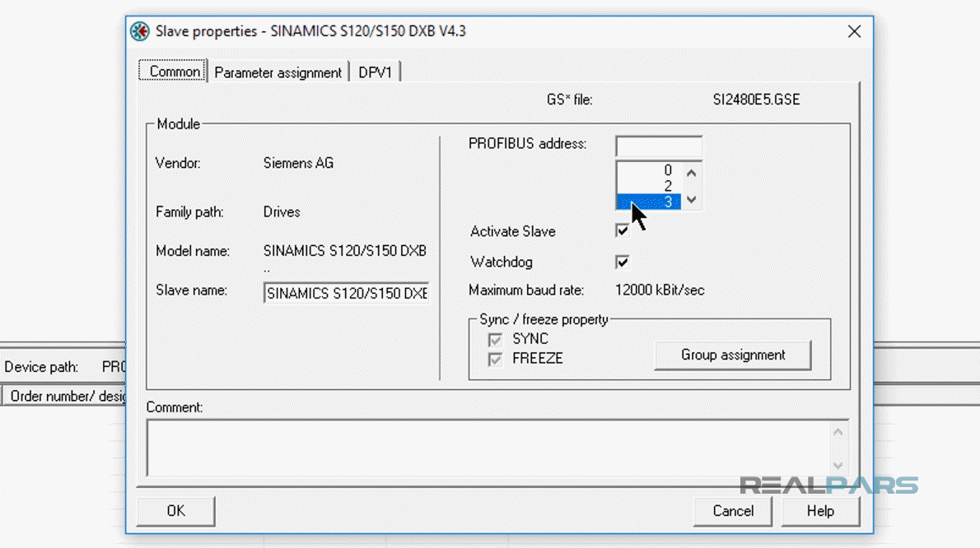Open the Parameter assignment tab

[x=278, y=72]
